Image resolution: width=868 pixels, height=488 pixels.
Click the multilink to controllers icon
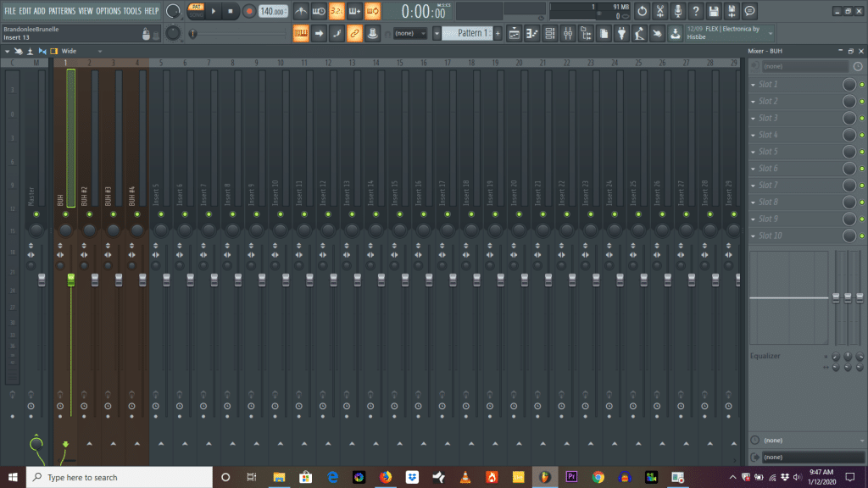[x=354, y=33]
